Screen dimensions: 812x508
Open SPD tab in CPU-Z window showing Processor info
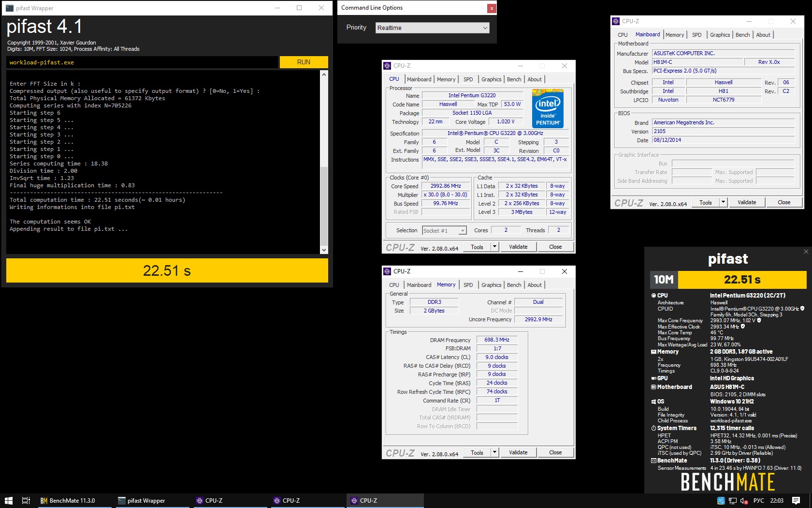[468, 79]
